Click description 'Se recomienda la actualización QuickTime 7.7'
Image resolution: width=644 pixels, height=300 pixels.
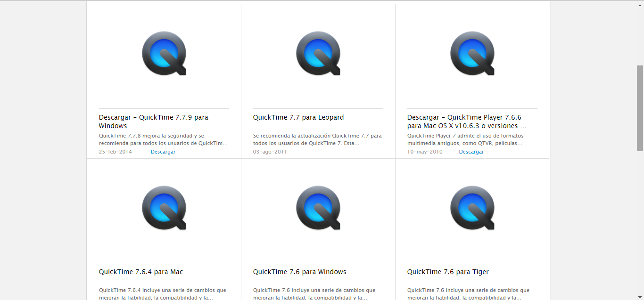point(317,139)
